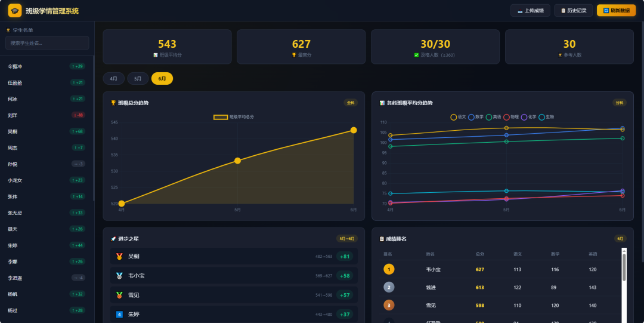Viewport: 644px width, 323px height.
Task: Click the 姓名 column header in ranking table
Action: [431, 254]
